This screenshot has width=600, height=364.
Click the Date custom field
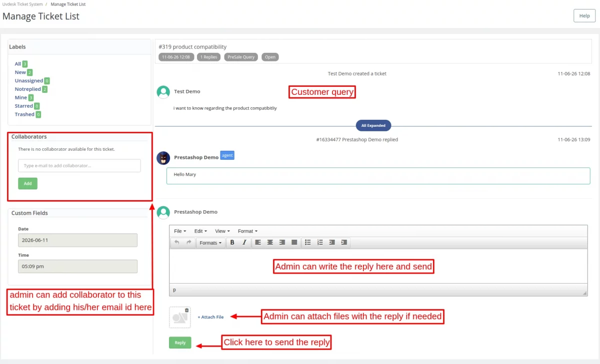[77, 240]
